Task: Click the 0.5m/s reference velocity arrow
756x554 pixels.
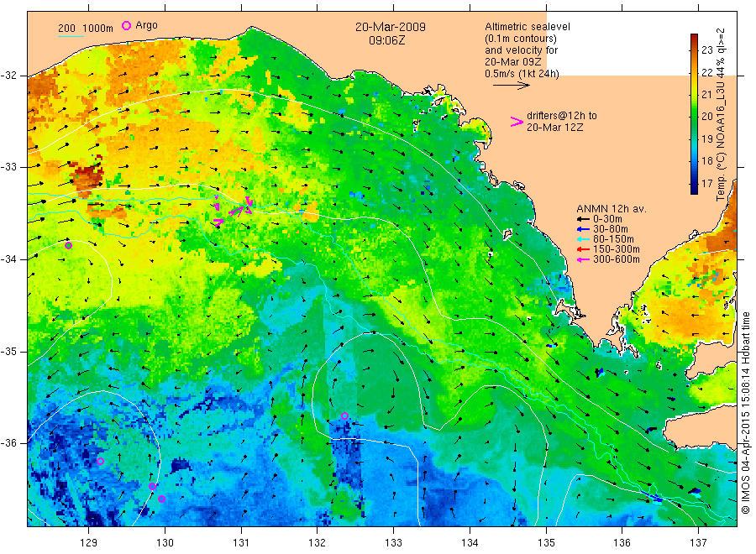Action: (x=512, y=86)
